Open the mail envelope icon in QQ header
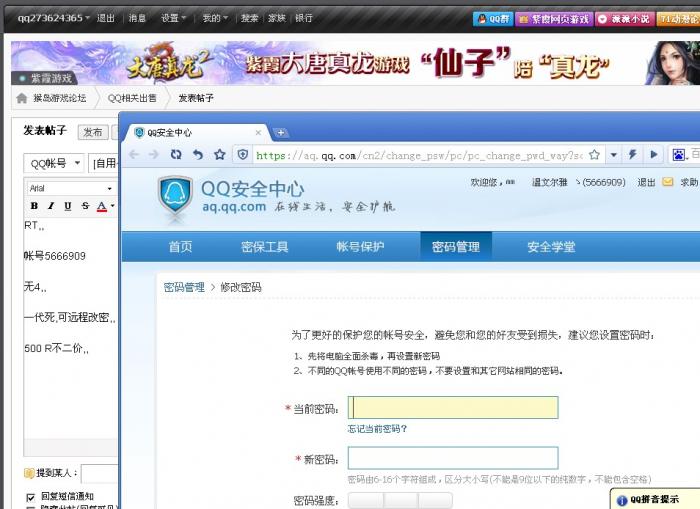The width and height of the screenshot is (700, 509). pyautogui.click(x=668, y=182)
